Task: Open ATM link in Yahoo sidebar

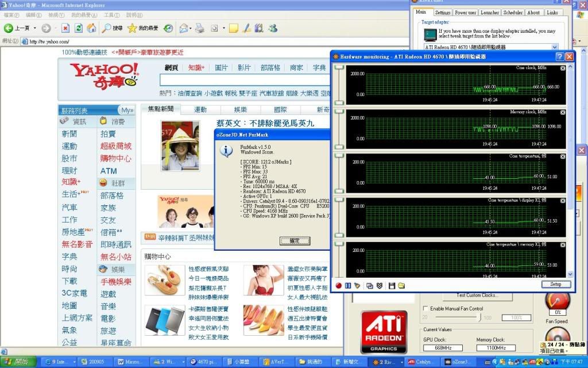Action: (x=109, y=171)
